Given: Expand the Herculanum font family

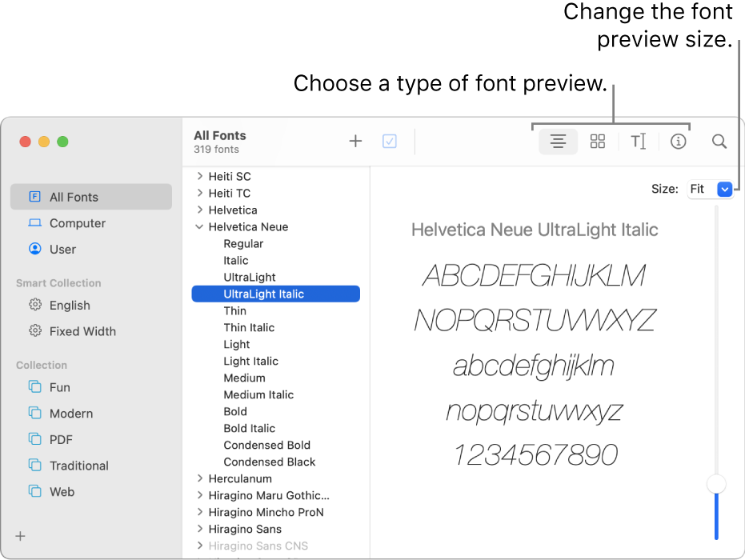Looking at the screenshot, I should click(x=199, y=478).
